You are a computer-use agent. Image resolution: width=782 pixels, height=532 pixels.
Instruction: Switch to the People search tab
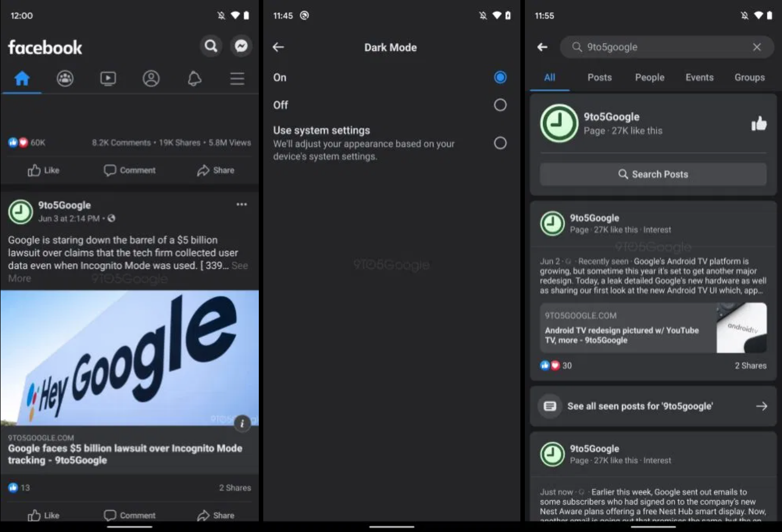[650, 77]
